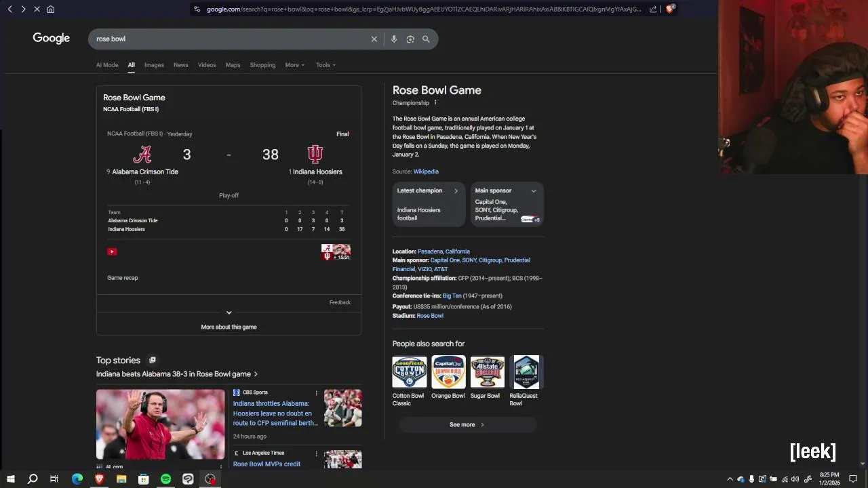Image resolution: width=868 pixels, height=488 pixels.
Task: Open CBS Sports article options menu
Action: click(316, 393)
